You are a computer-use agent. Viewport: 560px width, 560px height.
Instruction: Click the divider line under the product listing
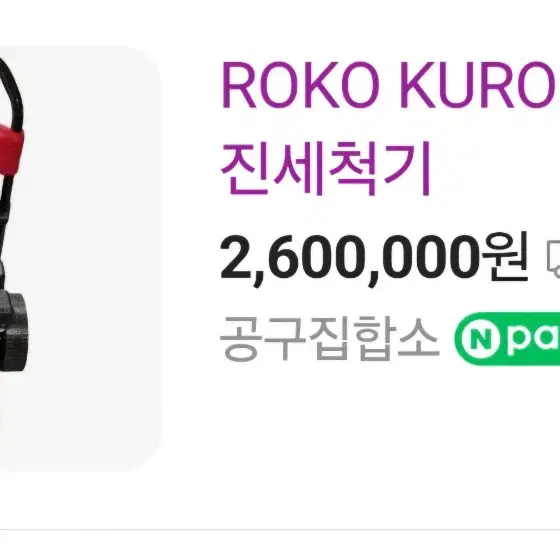[280, 529]
